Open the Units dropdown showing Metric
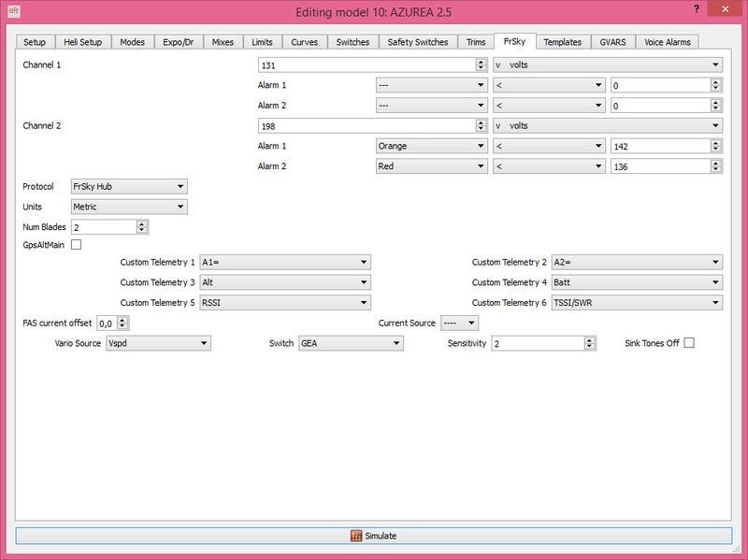Image resolution: width=748 pixels, height=560 pixels. (x=129, y=207)
